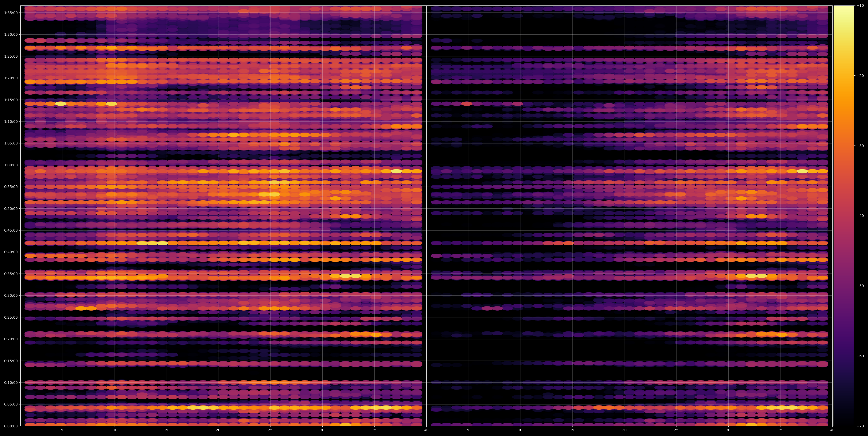Click the 0:15:00 time label
The width and height of the screenshot is (868, 436).
(11, 361)
